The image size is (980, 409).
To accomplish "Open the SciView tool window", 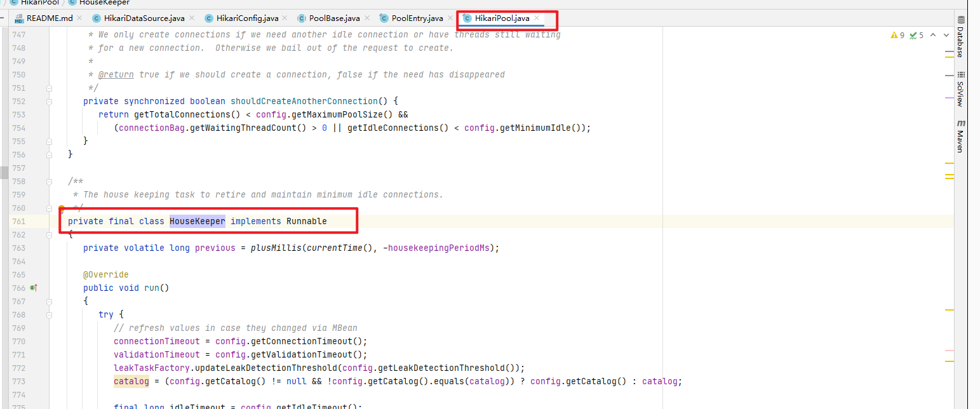I will click(960, 88).
